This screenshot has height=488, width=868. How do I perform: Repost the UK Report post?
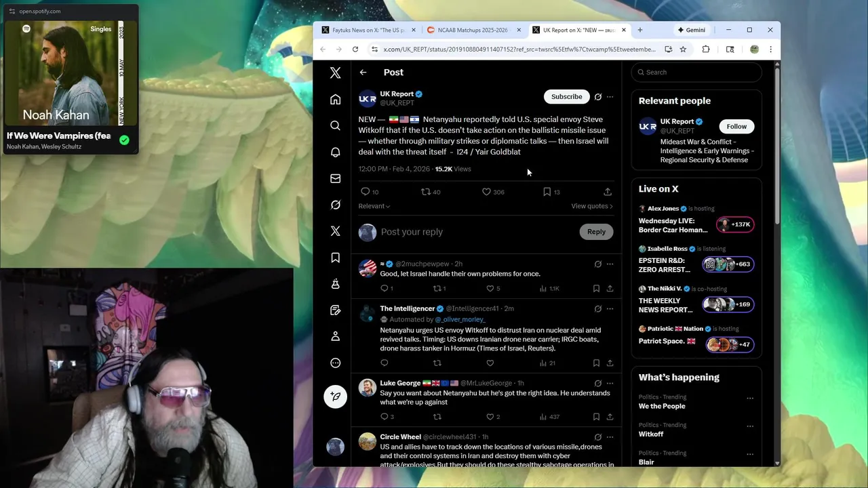tap(425, 192)
